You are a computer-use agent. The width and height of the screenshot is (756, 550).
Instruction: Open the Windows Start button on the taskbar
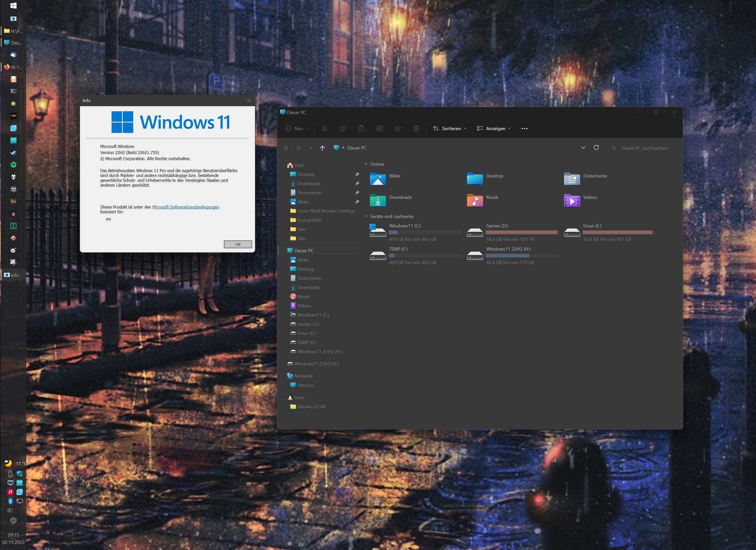(13, 6)
